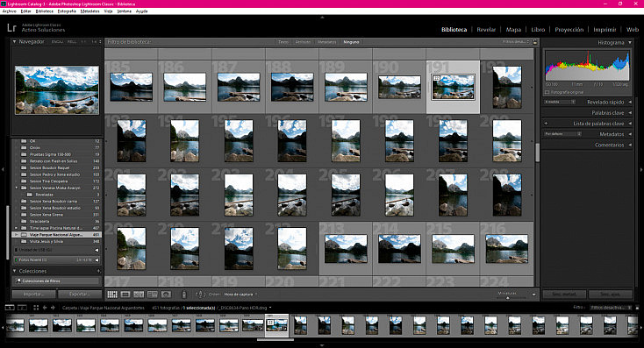Open filmstrip source path dropdown arrow
The height and width of the screenshot is (348, 644).
coord(270,308)
